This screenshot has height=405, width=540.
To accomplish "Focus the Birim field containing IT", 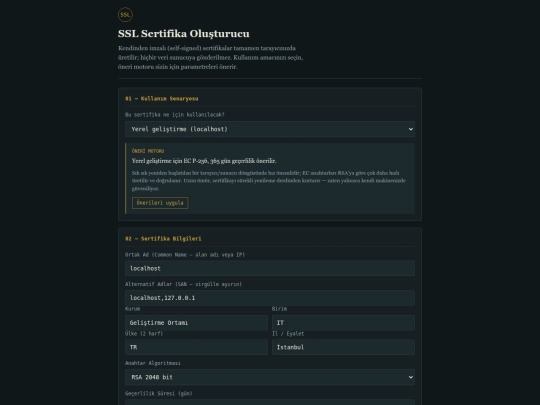I will pos(343,323).
